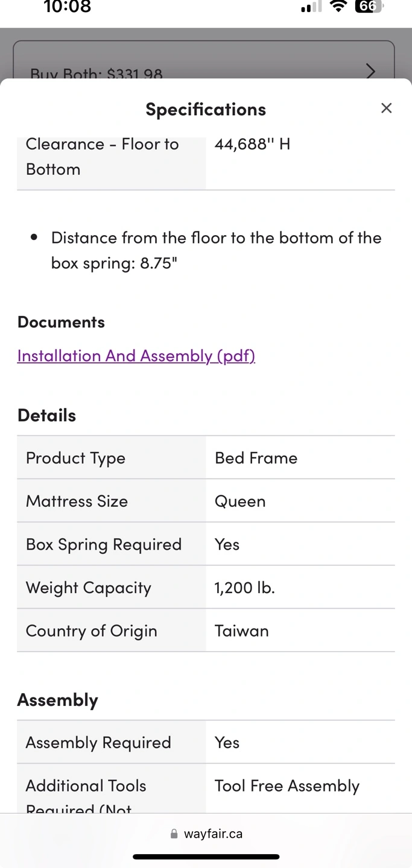Tap the Weight Capacity row label

(x=89, y=588)
